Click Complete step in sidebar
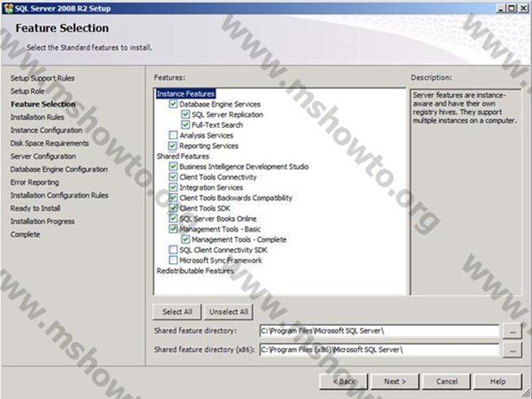 (x=25, y=235)
